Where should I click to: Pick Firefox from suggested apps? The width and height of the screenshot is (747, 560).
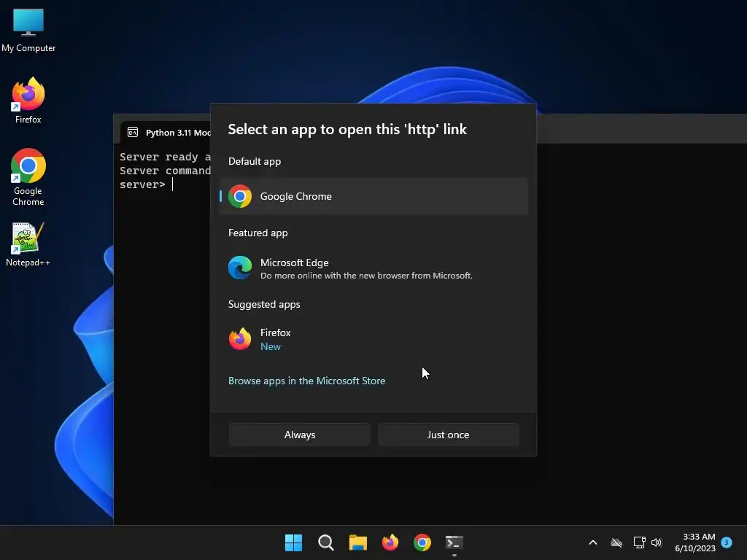(373, 339)
